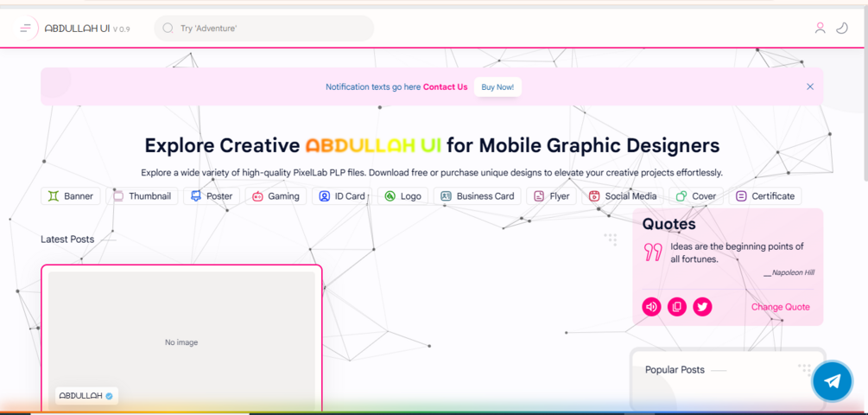Select the Poster category
This screenshot has height=415, width=868.
212,196
